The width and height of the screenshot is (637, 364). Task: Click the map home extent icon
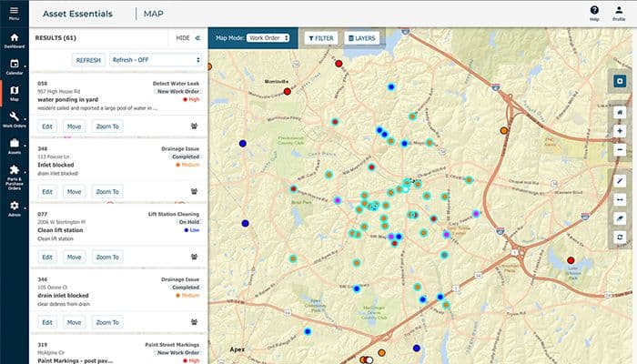[x=620, y=111]
